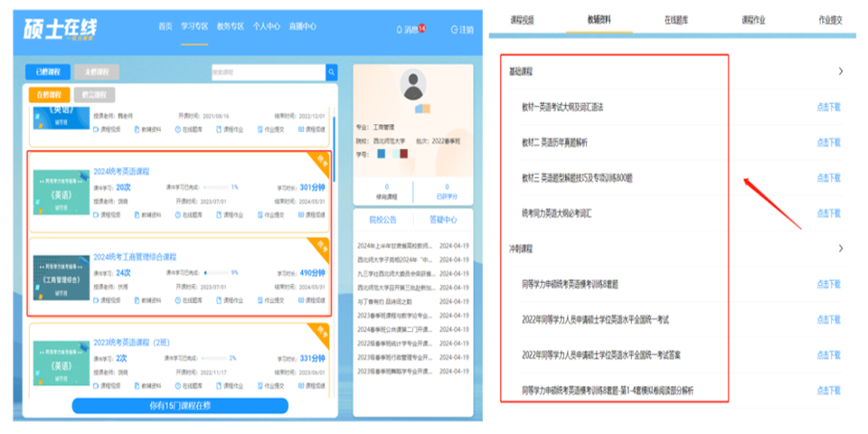Click the 《工商管理综合》 course thumbnail
This screenshot has width=868, height=434.
(61, 278)
